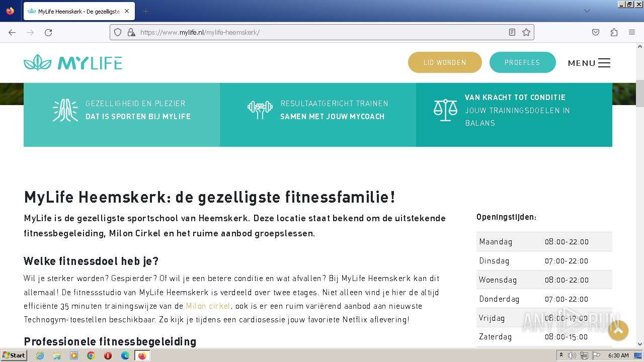Click the Dinsdag opening hours row
Viewport: 644px width, 362px height.
(544, 260)
